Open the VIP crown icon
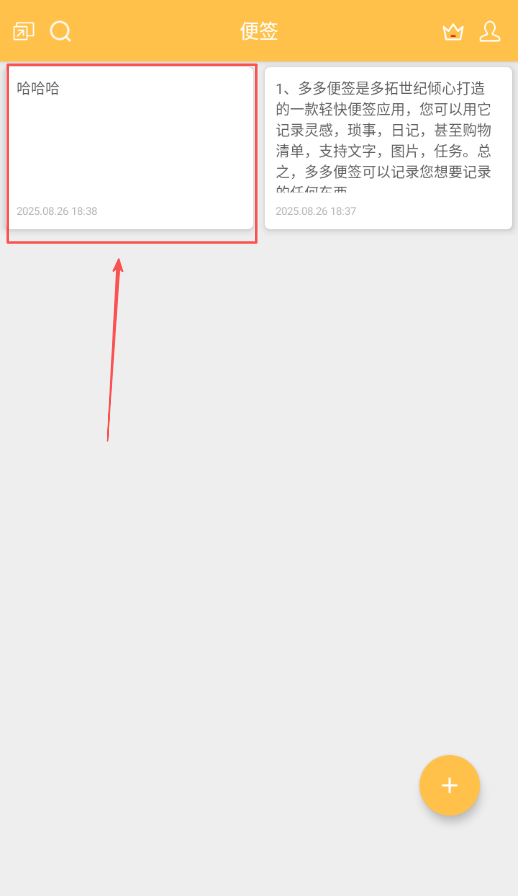Viewport: 518px width, 896px height. point(453,32)
